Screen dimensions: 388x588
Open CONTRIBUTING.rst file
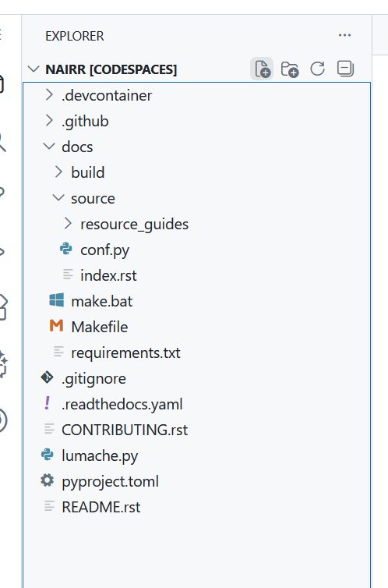click(x=196, y=430)
